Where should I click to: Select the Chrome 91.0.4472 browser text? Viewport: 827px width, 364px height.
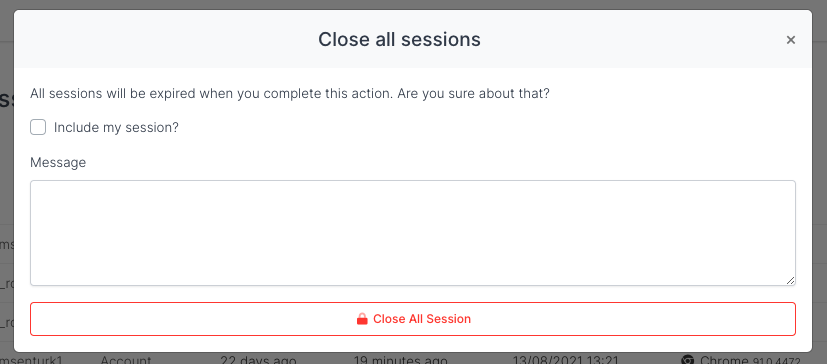pyautogui.click(x=750, y=360)
